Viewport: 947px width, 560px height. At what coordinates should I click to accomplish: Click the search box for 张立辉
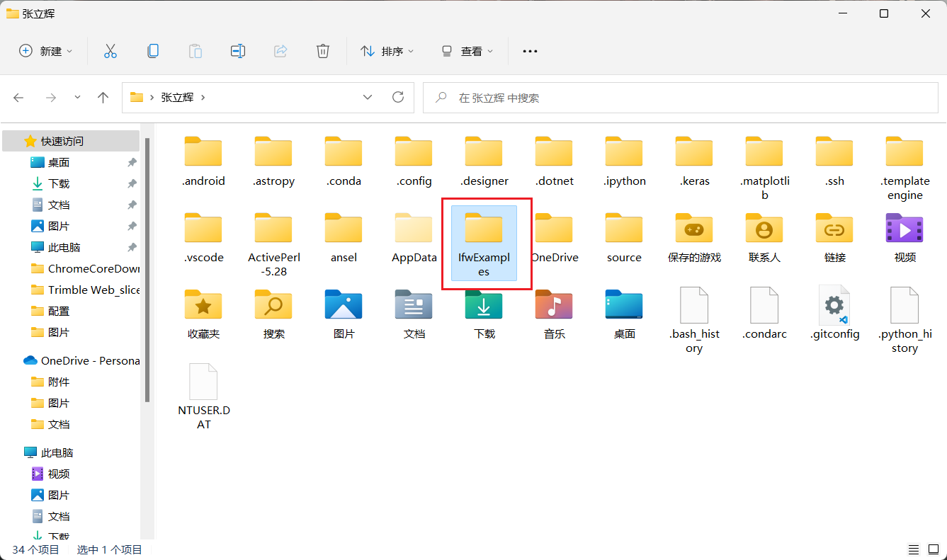pos(680,98)
